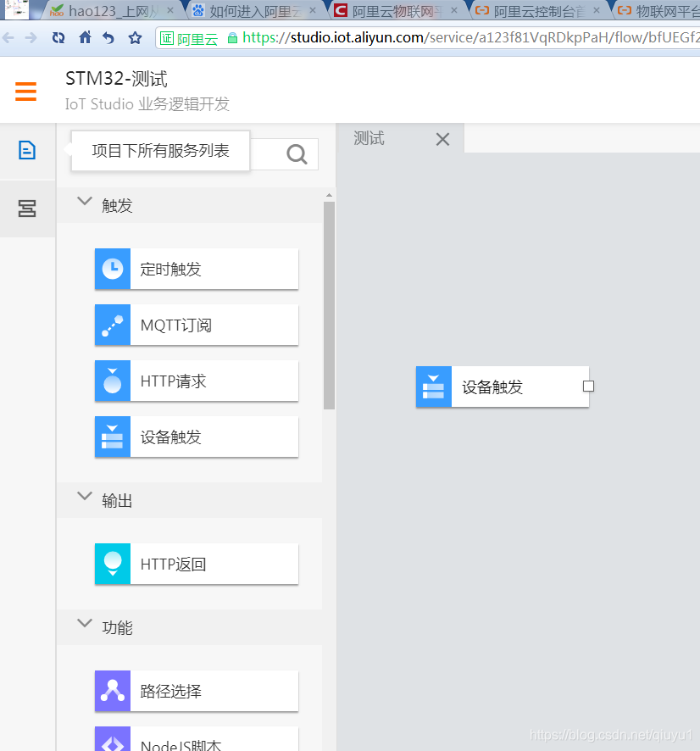This screenshot has width=700, height=751.
Task: Bookmark page with the star icon
Action: click(x=135, y=37)
